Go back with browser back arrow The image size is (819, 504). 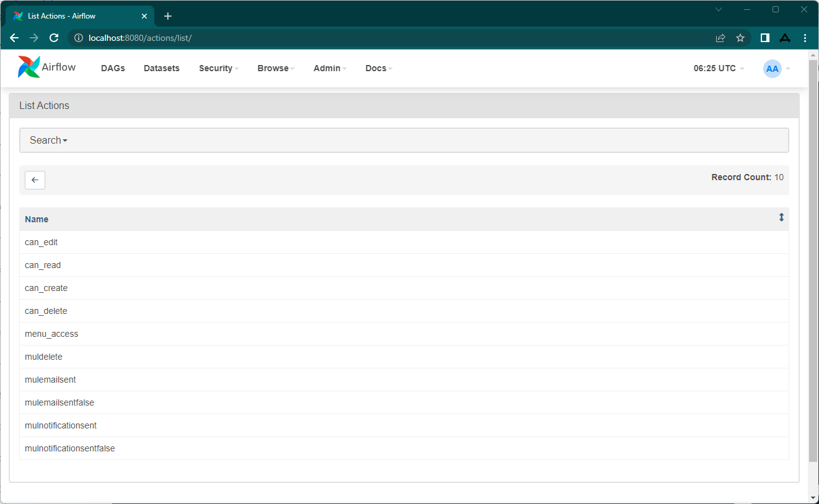(14, 38)
